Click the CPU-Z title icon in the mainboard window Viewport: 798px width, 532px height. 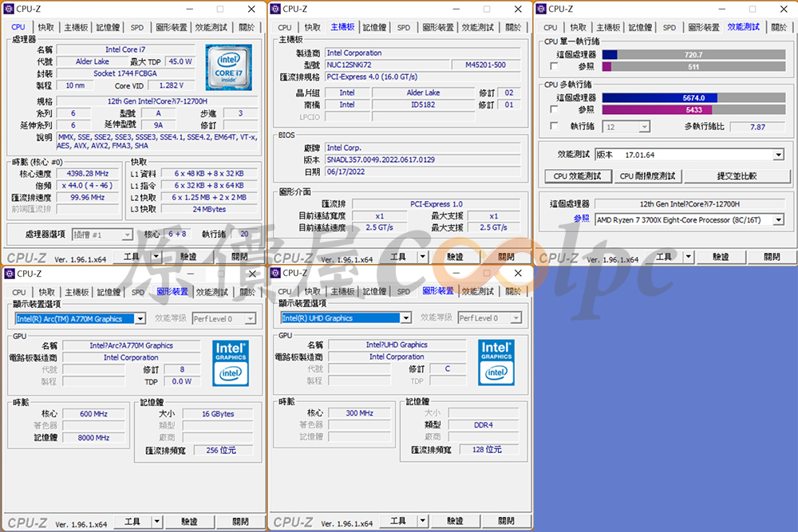pos(275,9)
